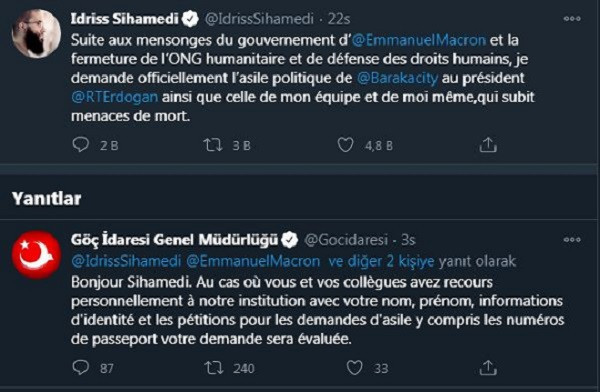The width and height of the screenshot is (600, 392).
Task: Reply to Idriss Sihamedi's tweet
Action: (x=80, y=145)
